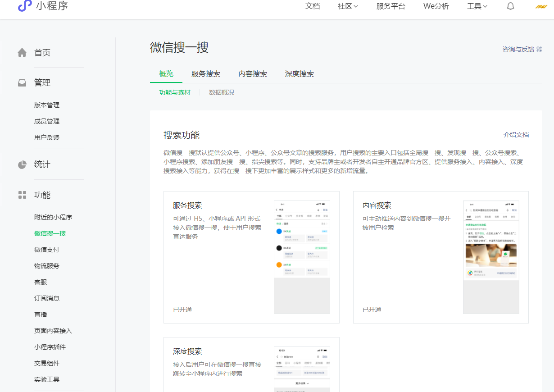
Task: Expand the 工具 dropdown
Action: coord(477,6)
